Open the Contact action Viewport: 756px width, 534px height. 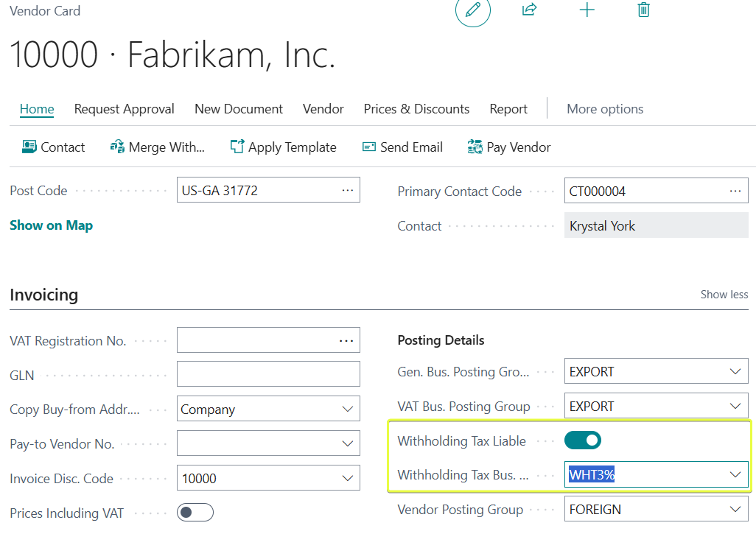[54, 147]
